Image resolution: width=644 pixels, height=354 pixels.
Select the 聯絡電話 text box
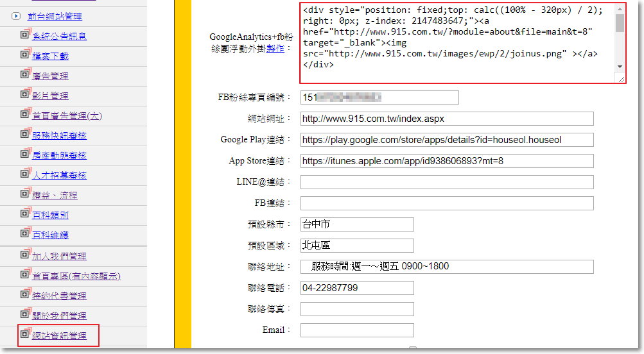pyautogui.click(x=357, y=288)
